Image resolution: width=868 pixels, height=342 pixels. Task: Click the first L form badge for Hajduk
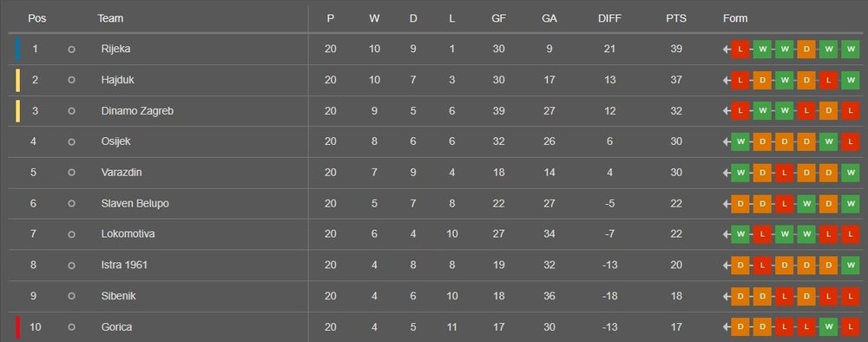(x=740, y=80)
